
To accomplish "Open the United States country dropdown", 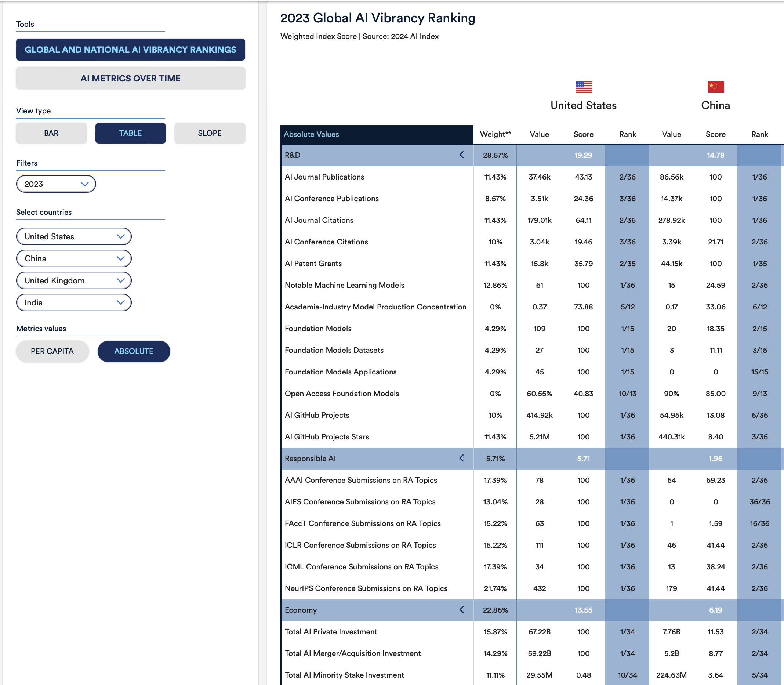I will [74, 236].
